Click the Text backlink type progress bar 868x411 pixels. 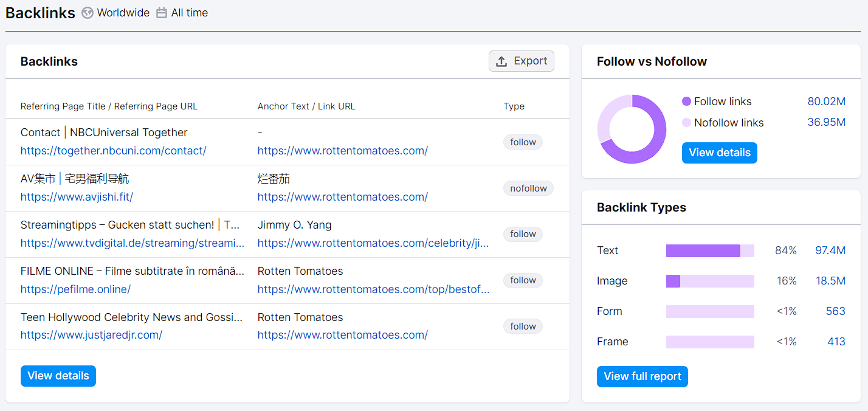tap(710, 250)
